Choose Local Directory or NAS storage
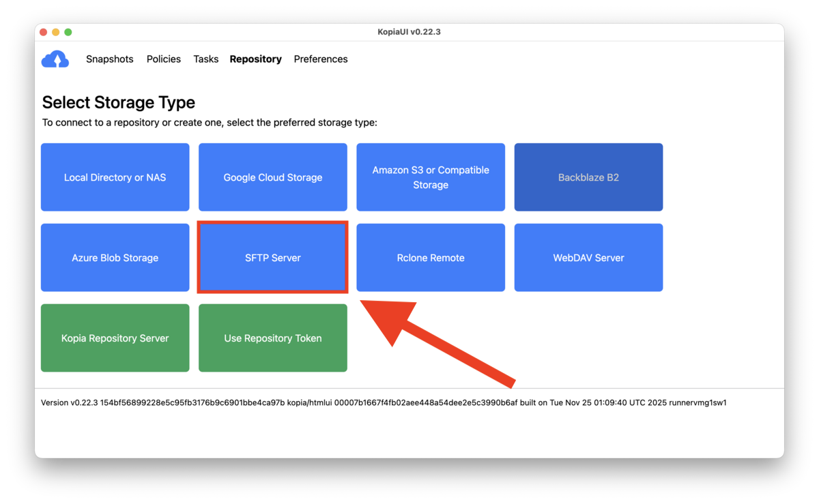The height and width of the screenshot is (504, 819). click(115, 177)
